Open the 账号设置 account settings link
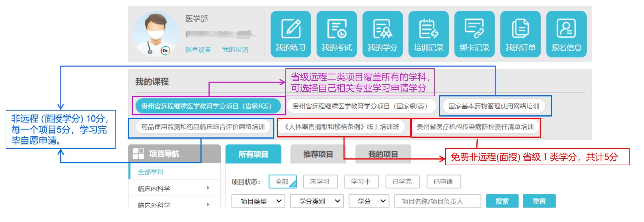The width and height of the screenshot is (644, 222). click(x=198, y=50)
